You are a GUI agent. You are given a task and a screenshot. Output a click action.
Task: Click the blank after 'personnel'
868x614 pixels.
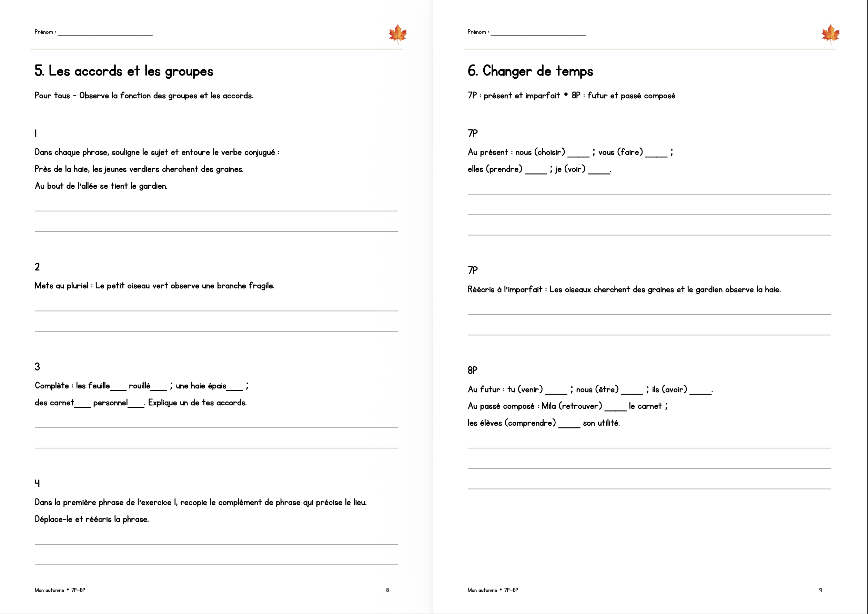[136, 406]
